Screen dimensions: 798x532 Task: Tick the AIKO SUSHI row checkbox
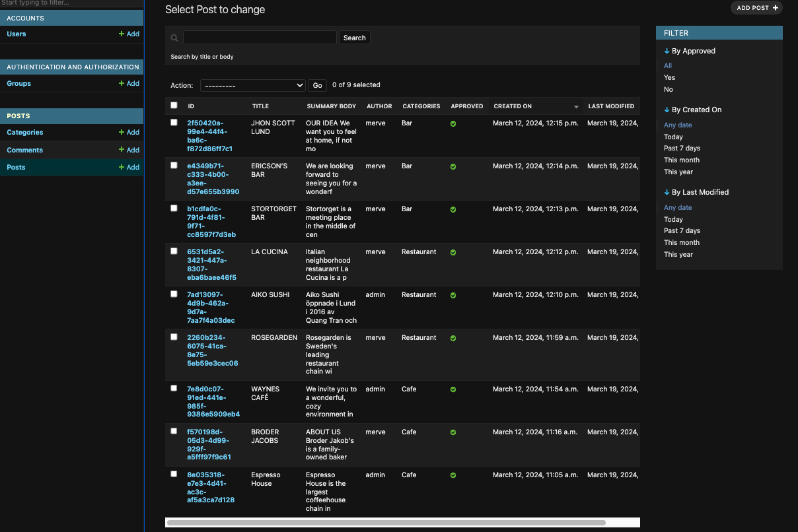174,294
